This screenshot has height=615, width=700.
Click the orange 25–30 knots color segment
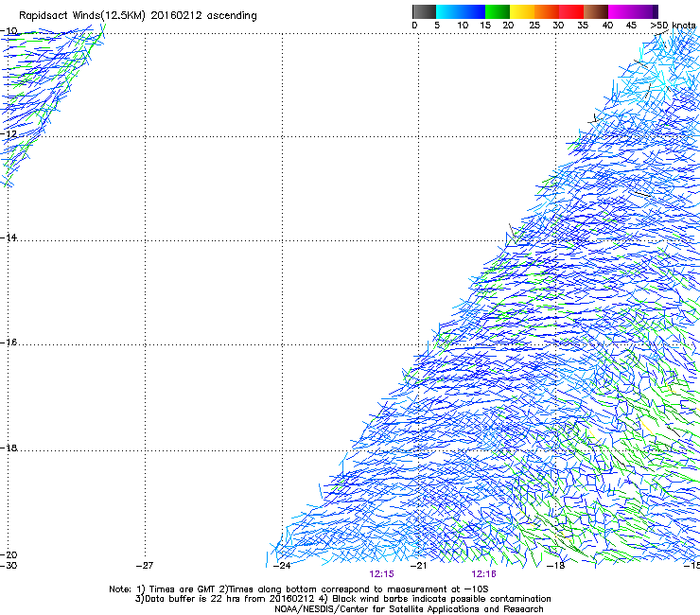(547, 11)
